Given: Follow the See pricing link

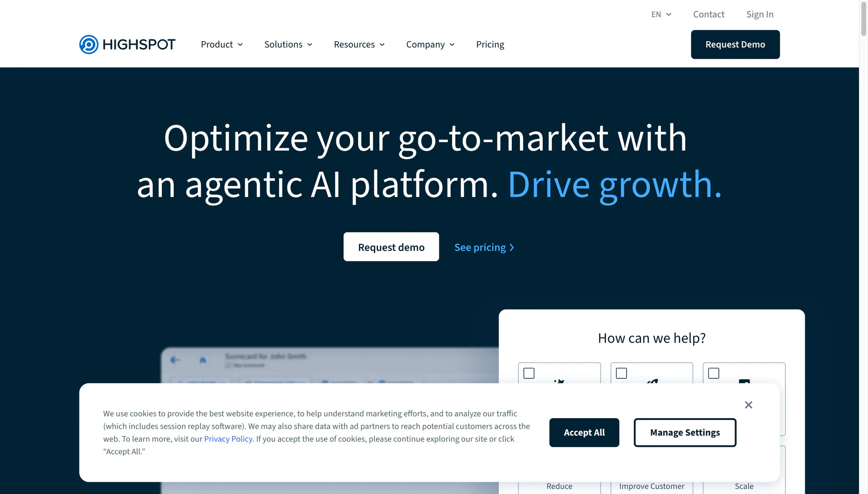Looking at the screenshot, I should pos(484,247).
